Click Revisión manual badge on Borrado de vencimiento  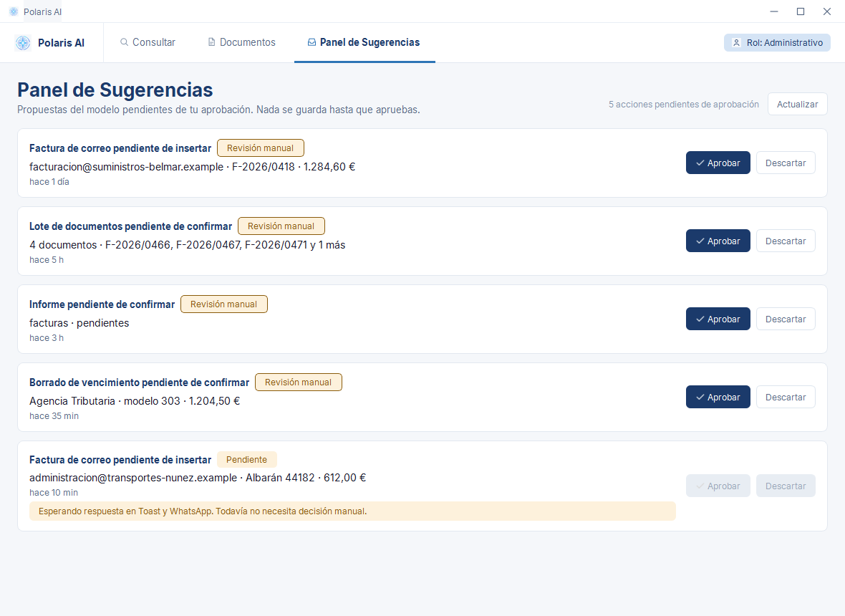click(298, 382)
